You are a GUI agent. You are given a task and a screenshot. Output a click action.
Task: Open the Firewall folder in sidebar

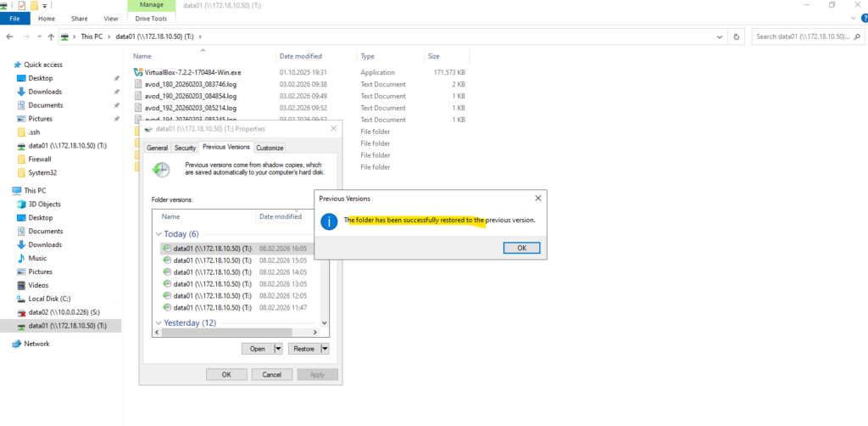coord(39,159)
